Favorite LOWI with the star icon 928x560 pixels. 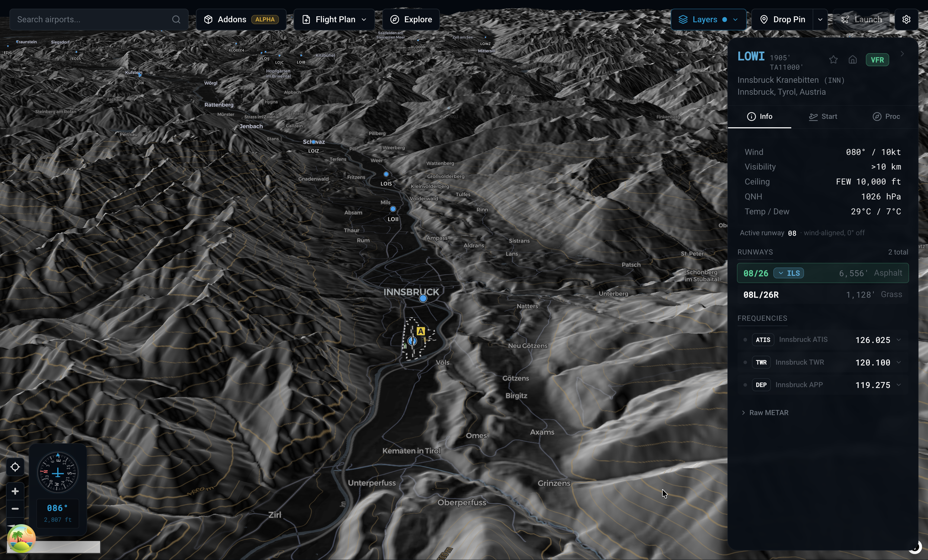coord(833,60)
